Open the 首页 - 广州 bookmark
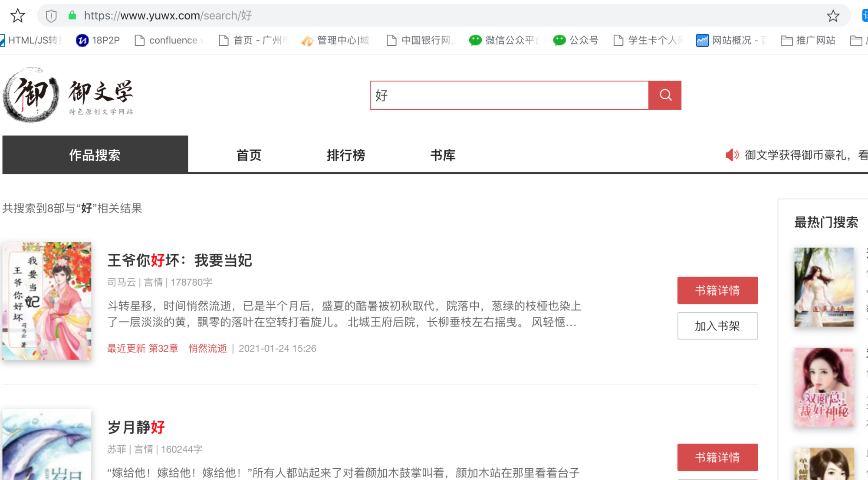The height and width of the screenshot is (480, 868). point(253,40)
